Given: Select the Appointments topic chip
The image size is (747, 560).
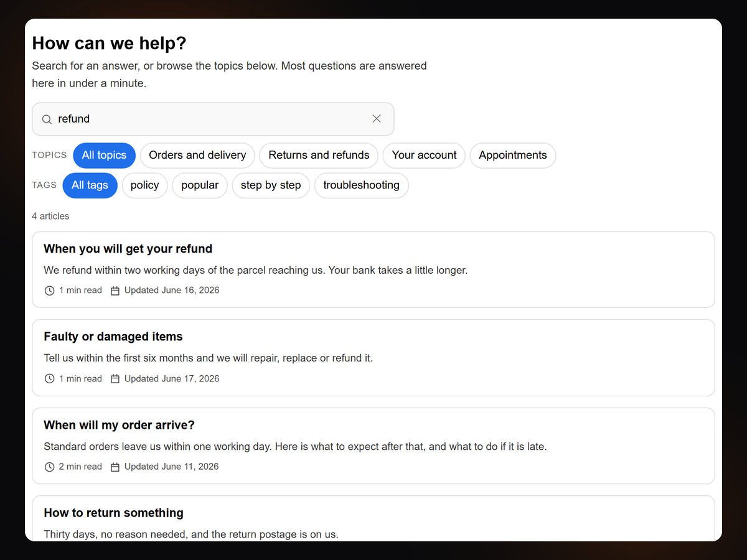Looking at the screenshot, I should coord(513,156).
